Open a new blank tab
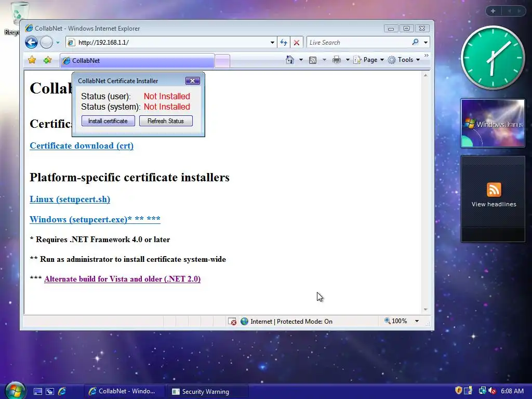 click(222, 61)
